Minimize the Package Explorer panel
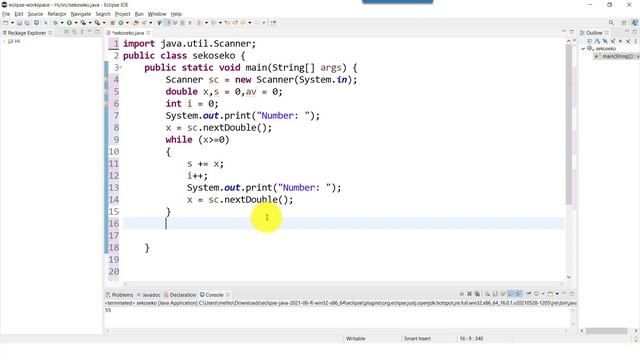This screenshot has height=360, width=640. [x=89, y=32]
